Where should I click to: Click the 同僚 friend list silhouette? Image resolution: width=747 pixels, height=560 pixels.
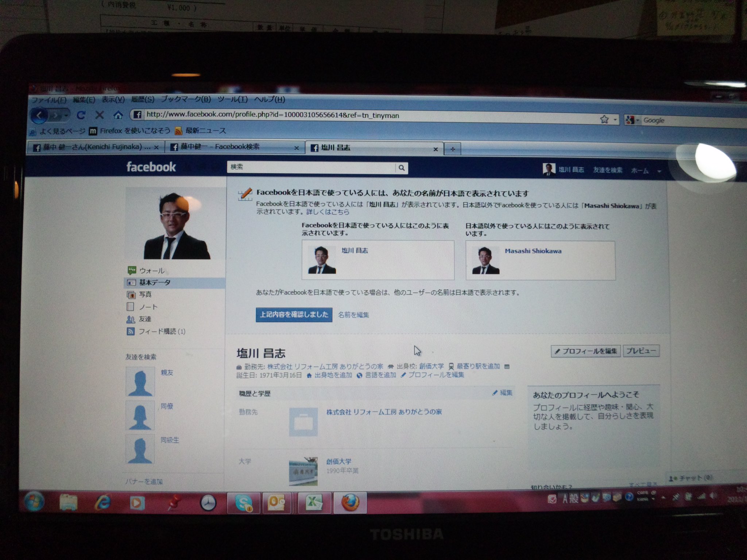tap(140, 415)
